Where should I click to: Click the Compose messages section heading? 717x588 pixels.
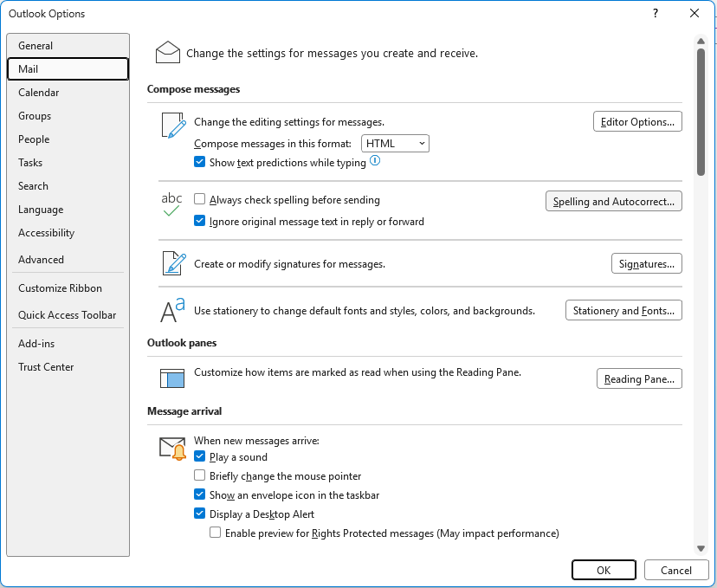click(x=193, y=89)
